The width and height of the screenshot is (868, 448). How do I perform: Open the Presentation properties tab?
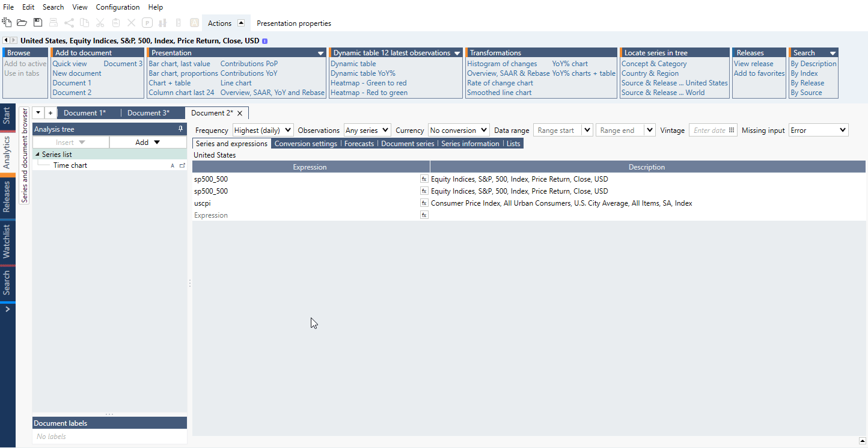tap(294, 23)
